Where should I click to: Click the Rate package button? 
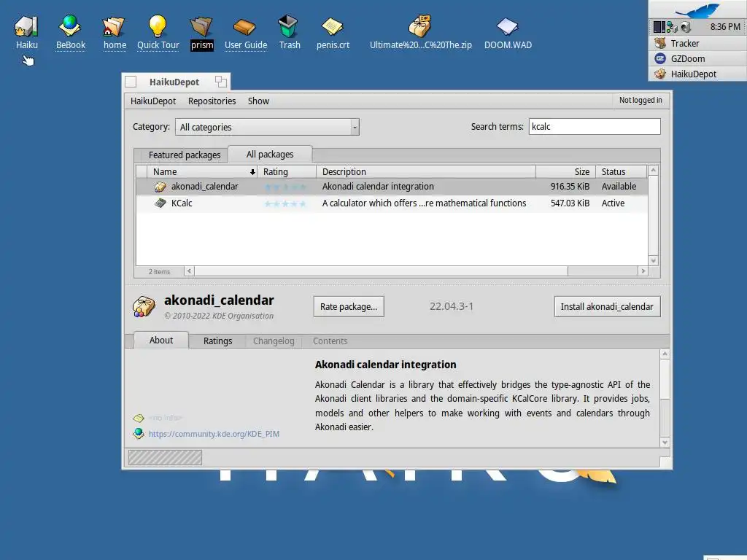tap(349, 307)
